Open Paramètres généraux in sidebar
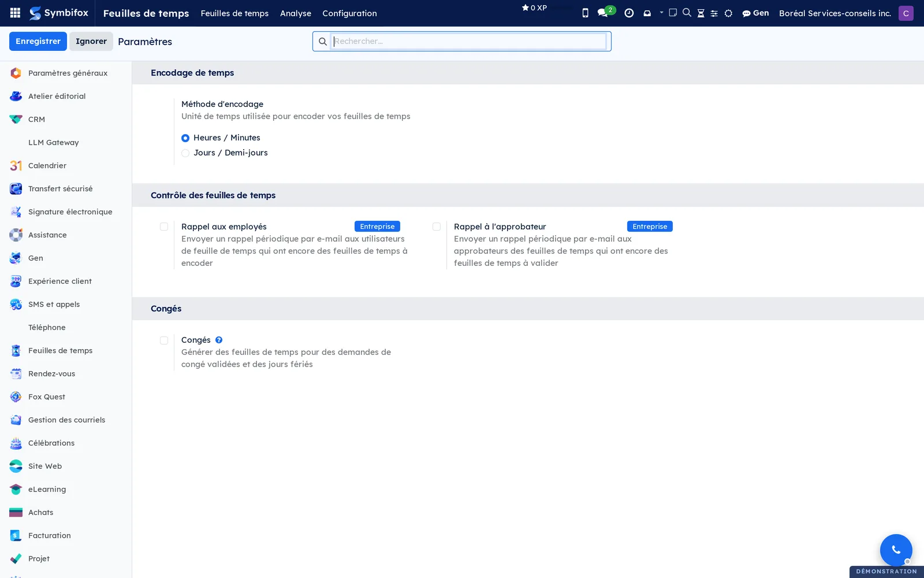Viewport: 924px width, 578px height. [x=66, y=73]
